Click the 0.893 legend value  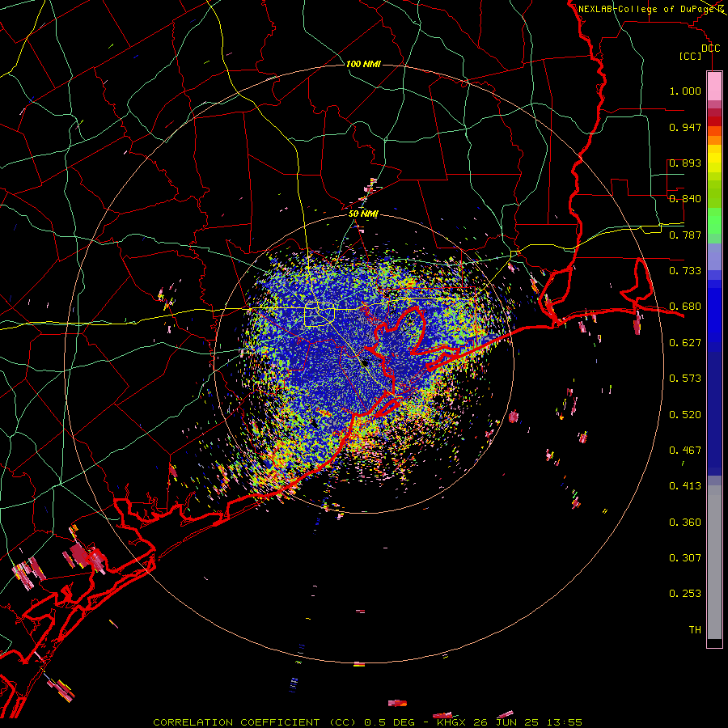pos(685,163)
